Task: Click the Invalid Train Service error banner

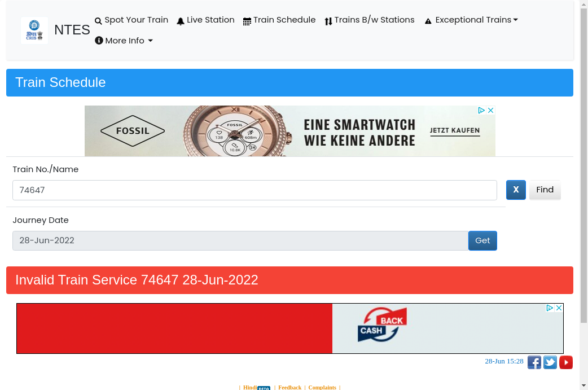Action: click(x=289, y=280)
